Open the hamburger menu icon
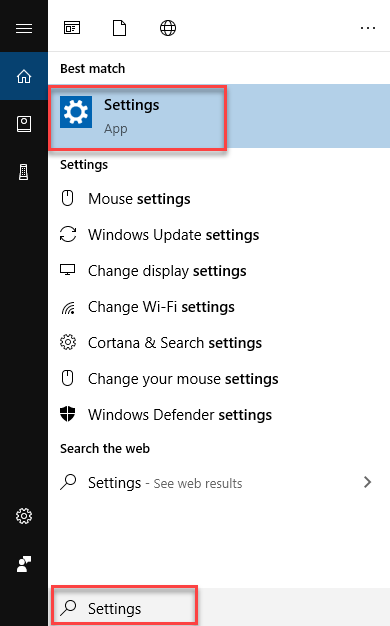The width and height of the screenshot is (390, 626). [24, 28]
